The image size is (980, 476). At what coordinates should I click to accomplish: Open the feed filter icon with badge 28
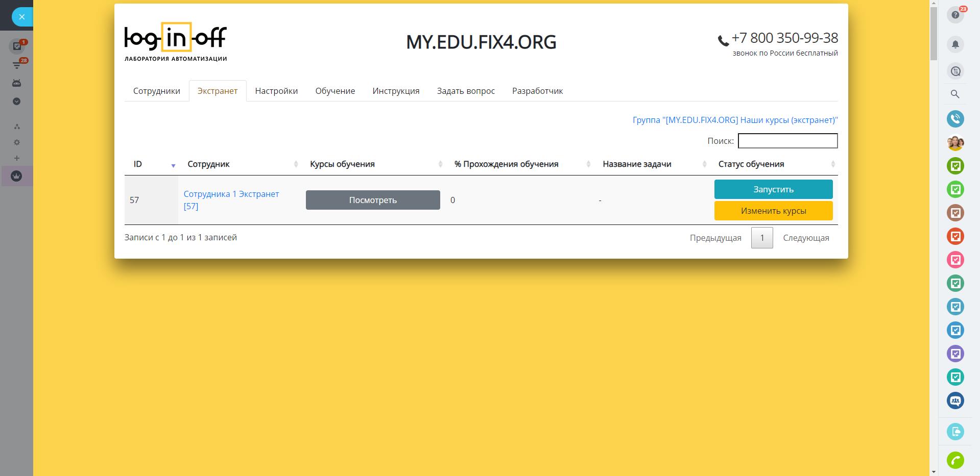(17, 65)
